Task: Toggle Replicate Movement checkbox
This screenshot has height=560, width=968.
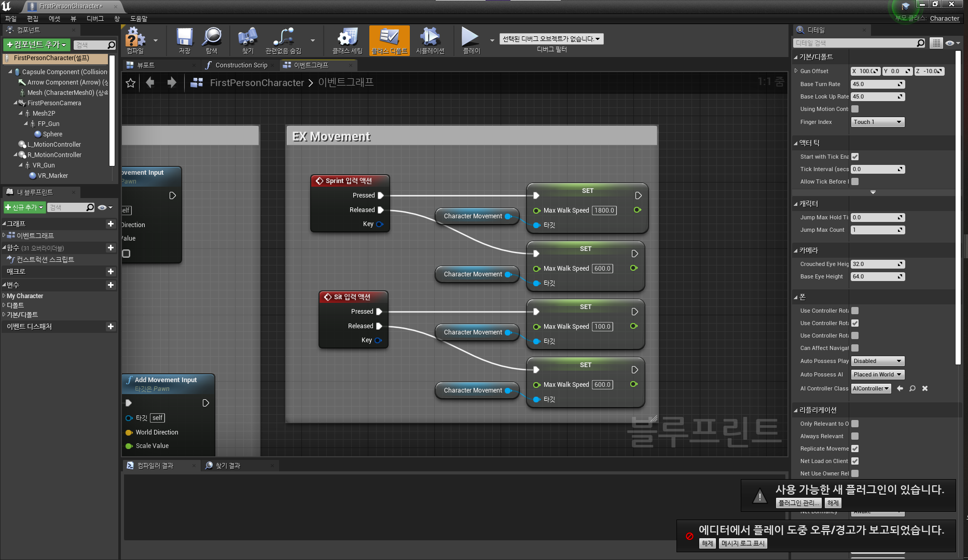Action: point(855,449)
